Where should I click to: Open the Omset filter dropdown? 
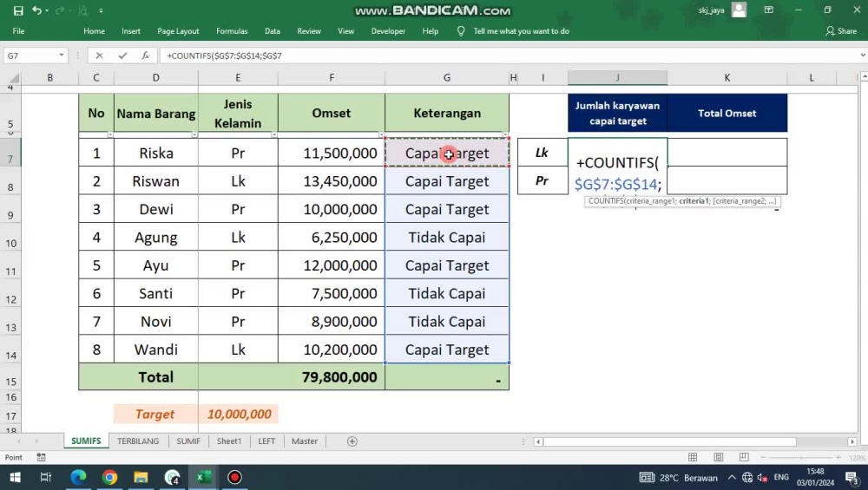[x=380, y=135]
